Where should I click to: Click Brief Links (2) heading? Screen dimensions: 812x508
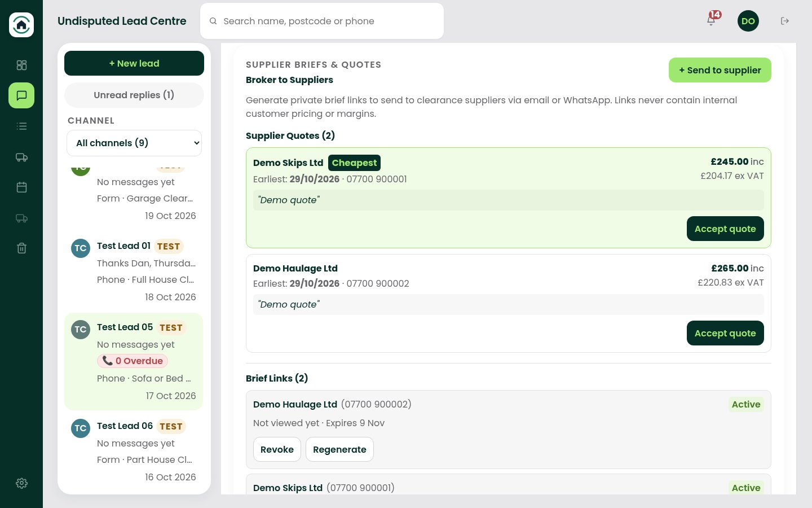tap(277, 378)
